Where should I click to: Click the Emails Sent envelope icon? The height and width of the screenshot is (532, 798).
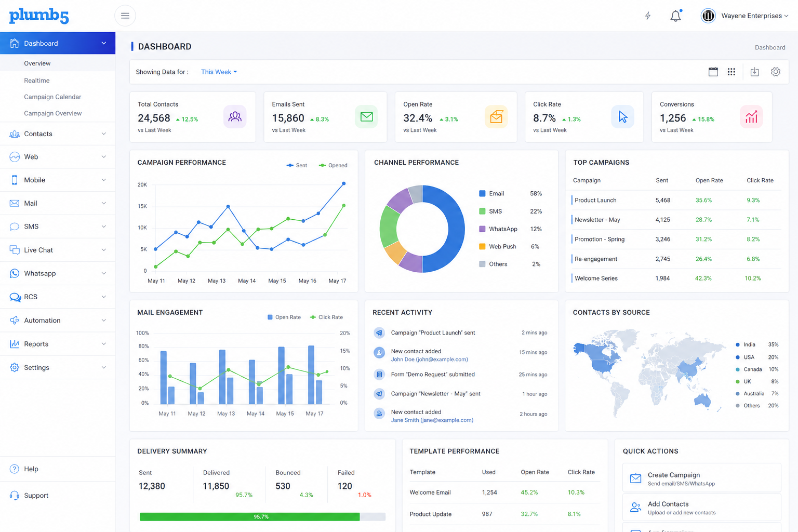pos(367,116)
